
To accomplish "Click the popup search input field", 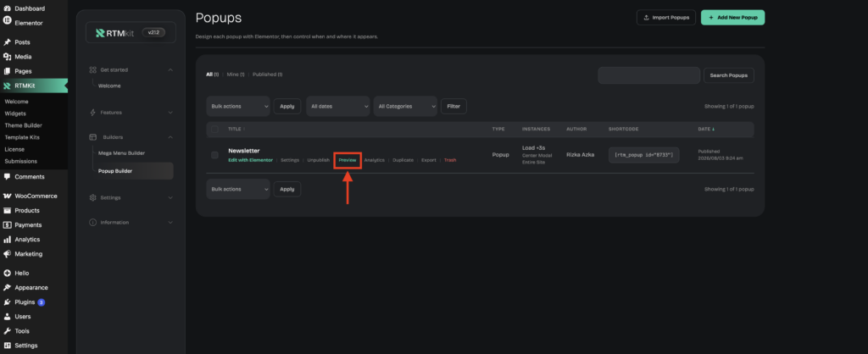I will [648, 75].
